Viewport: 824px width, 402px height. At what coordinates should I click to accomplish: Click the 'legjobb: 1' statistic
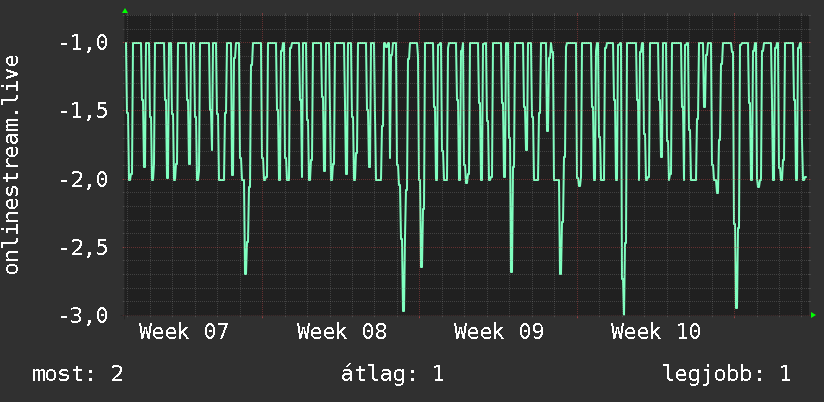tap(727, 374)
